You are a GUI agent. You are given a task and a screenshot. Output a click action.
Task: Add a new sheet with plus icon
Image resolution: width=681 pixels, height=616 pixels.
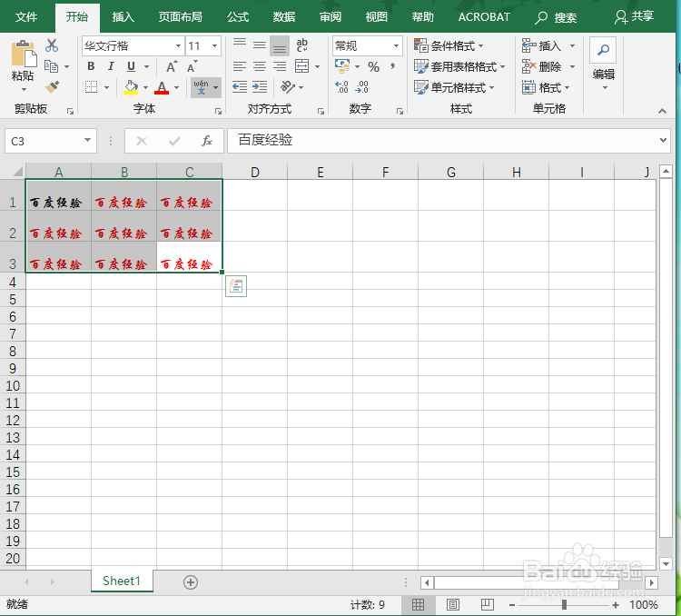(191, 582)
